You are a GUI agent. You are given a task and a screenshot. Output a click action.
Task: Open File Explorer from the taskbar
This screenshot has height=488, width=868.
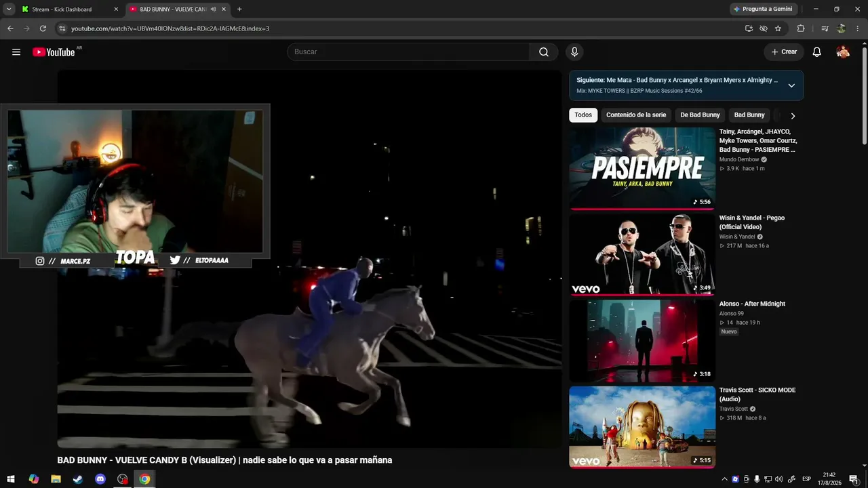pos(56,479)
